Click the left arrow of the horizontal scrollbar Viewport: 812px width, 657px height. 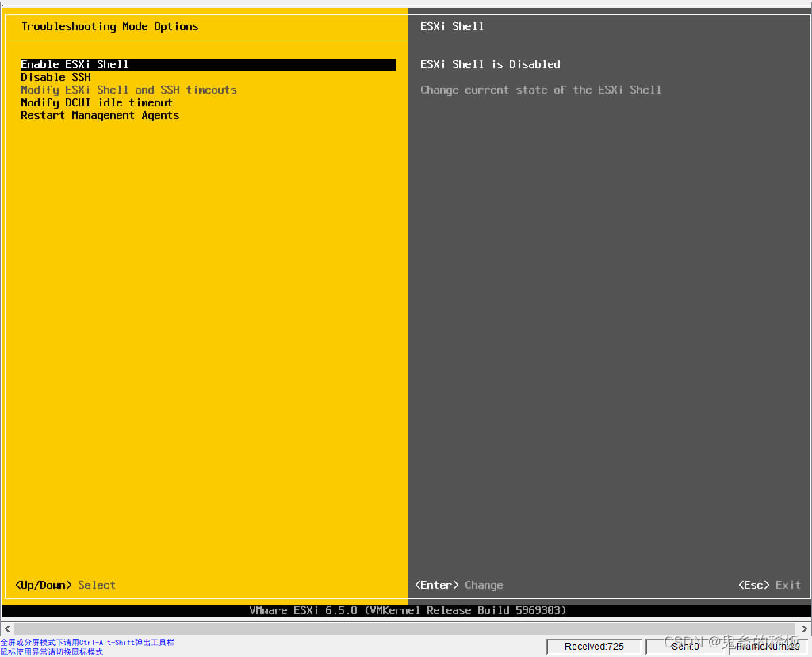[x=6, y=628]
